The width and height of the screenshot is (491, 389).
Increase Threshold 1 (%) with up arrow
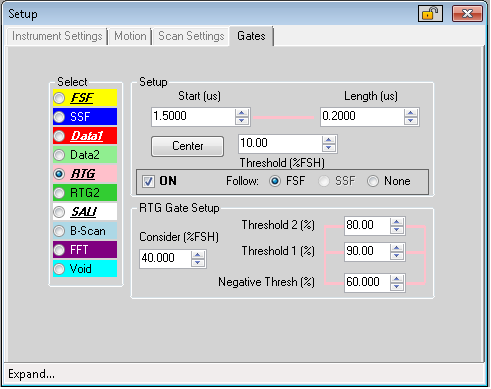point(397,248)
